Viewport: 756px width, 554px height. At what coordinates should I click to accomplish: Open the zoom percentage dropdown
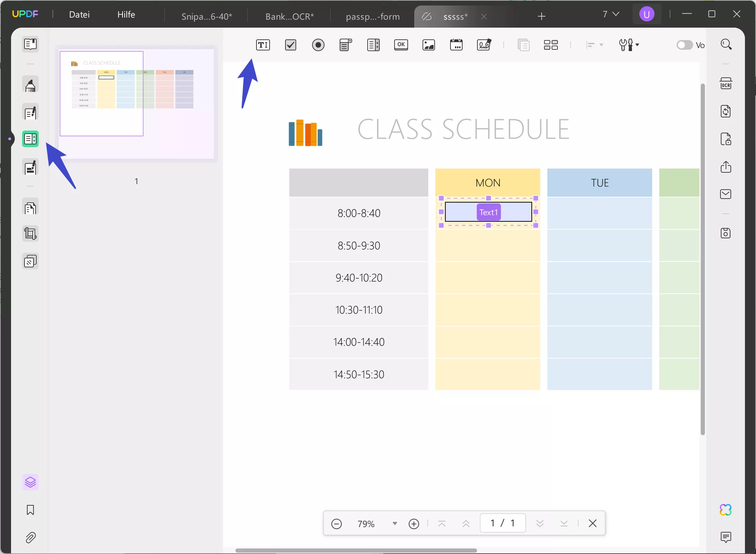pos(395,524)
